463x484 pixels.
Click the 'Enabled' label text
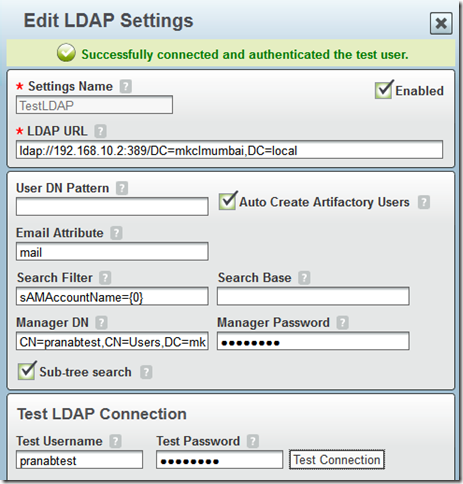coord(419,91)
